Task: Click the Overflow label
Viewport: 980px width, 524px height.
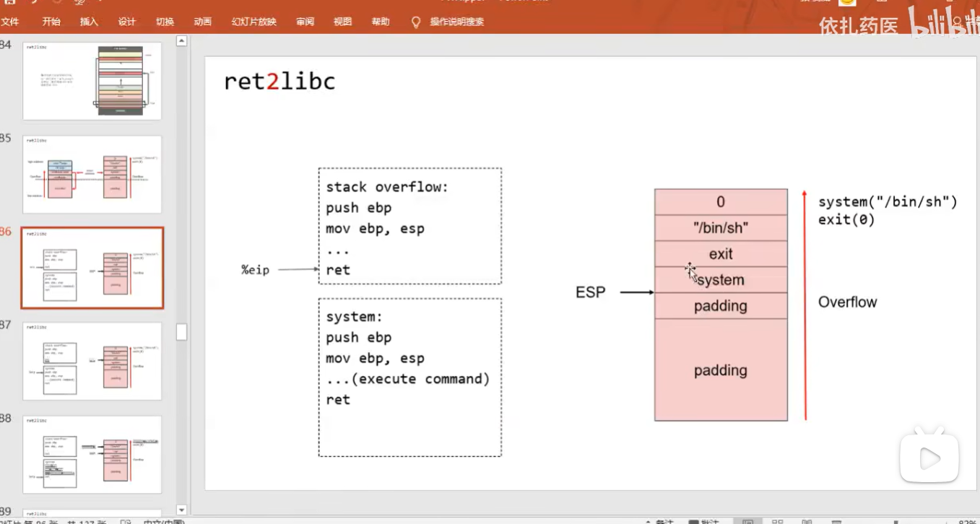Action: click(847, 302)
